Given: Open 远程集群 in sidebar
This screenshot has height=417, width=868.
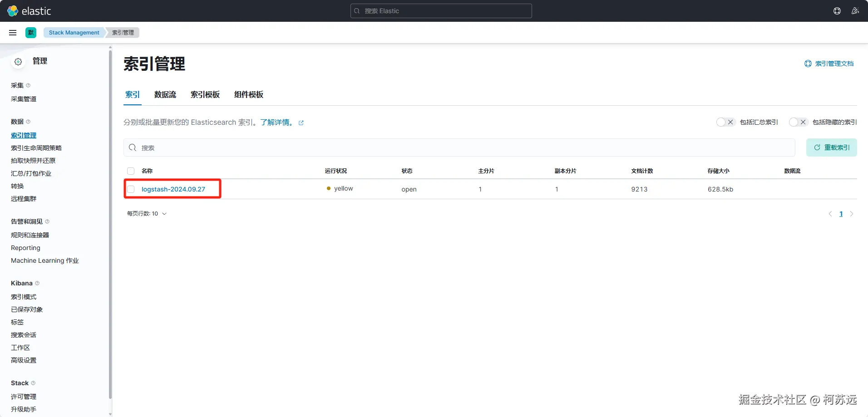Looking at the screenshot, I should pos(24,199).
